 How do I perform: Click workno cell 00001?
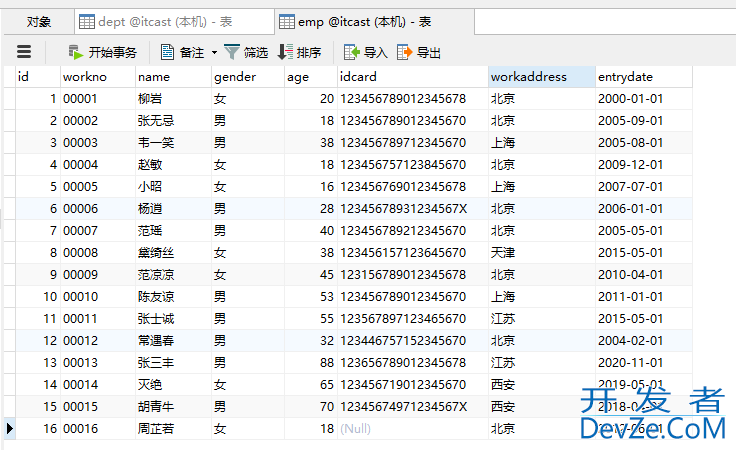click(x=98, y=99)
